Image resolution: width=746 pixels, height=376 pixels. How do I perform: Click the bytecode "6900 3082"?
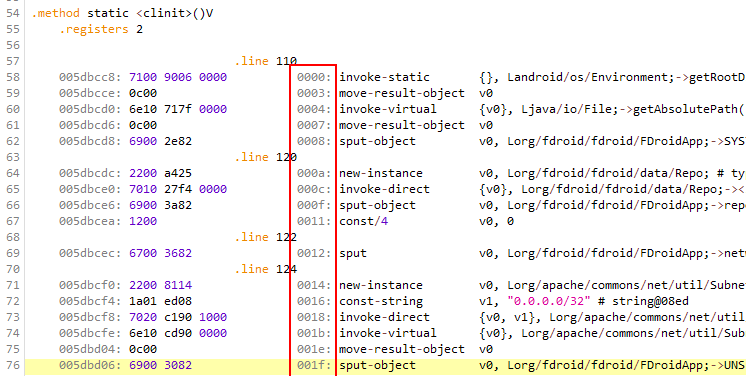[x=160, y=365]
